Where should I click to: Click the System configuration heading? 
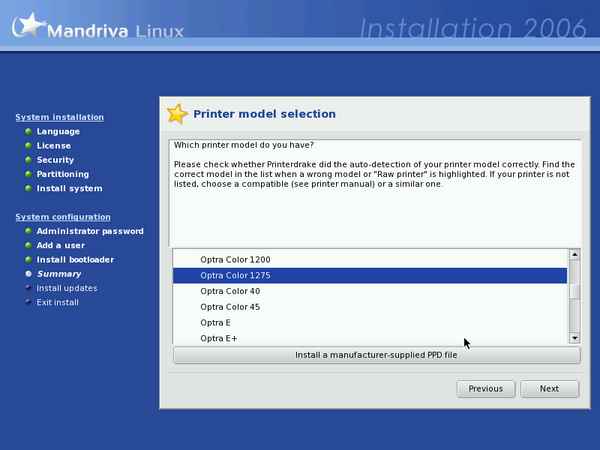(63, 217)
